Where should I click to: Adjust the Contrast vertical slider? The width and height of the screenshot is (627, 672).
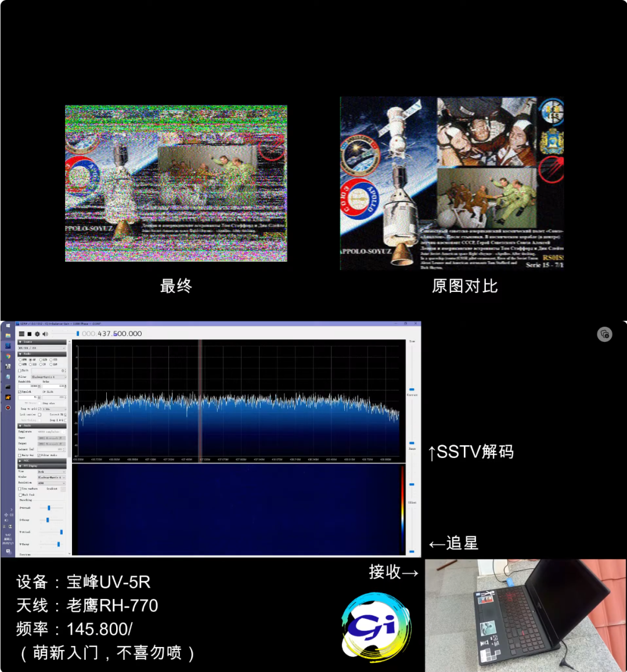click(412, 421)
